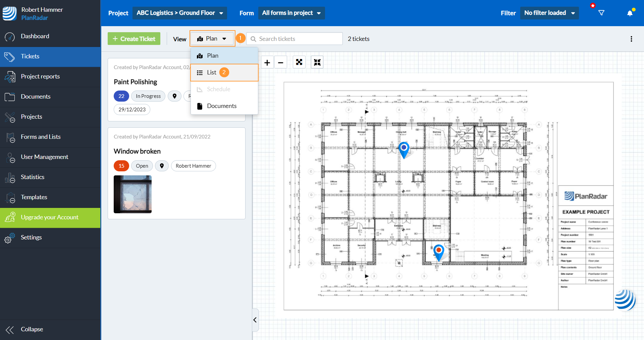Open the three-dot more options menu
644x340 pixels.
[631, 39]
